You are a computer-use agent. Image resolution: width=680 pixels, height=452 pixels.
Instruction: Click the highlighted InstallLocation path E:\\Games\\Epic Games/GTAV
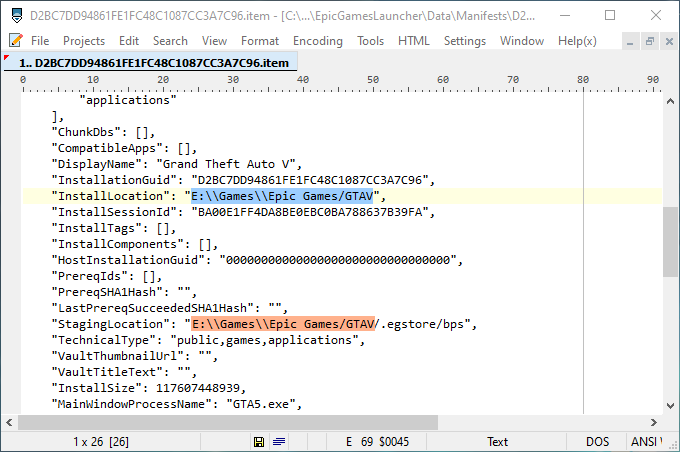click(282, 196)
